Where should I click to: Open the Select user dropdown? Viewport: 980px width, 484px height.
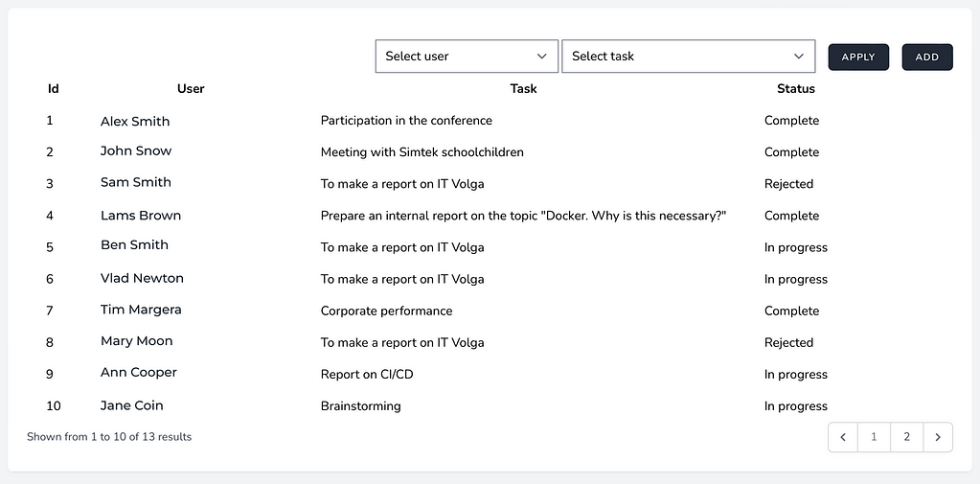coord(467,57)
